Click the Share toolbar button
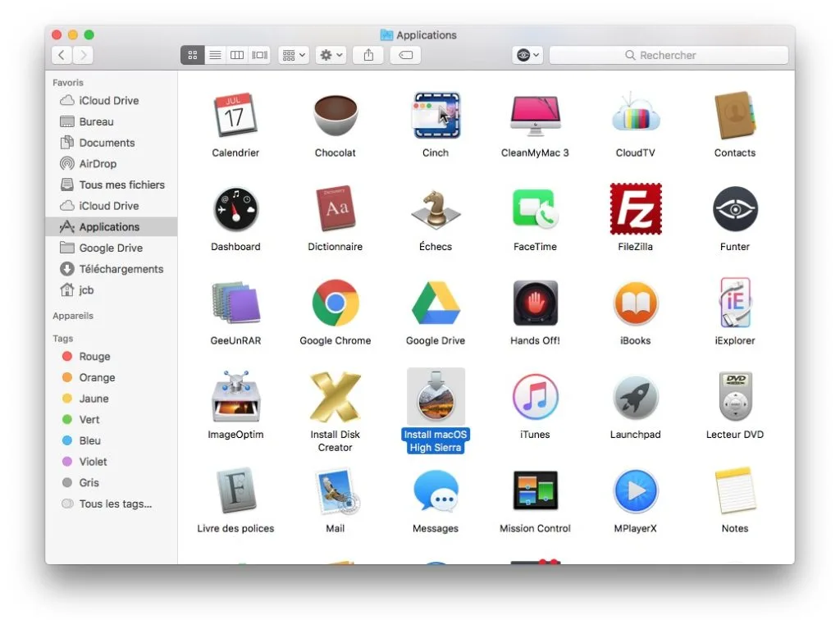This screenshot has height=629, width=840. point(368,55)
